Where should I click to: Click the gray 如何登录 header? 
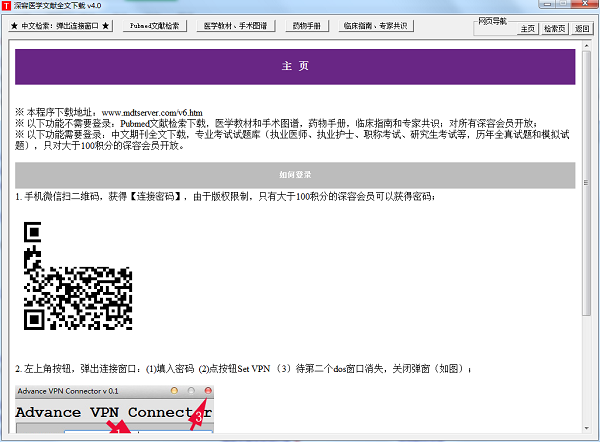[295, 175]
